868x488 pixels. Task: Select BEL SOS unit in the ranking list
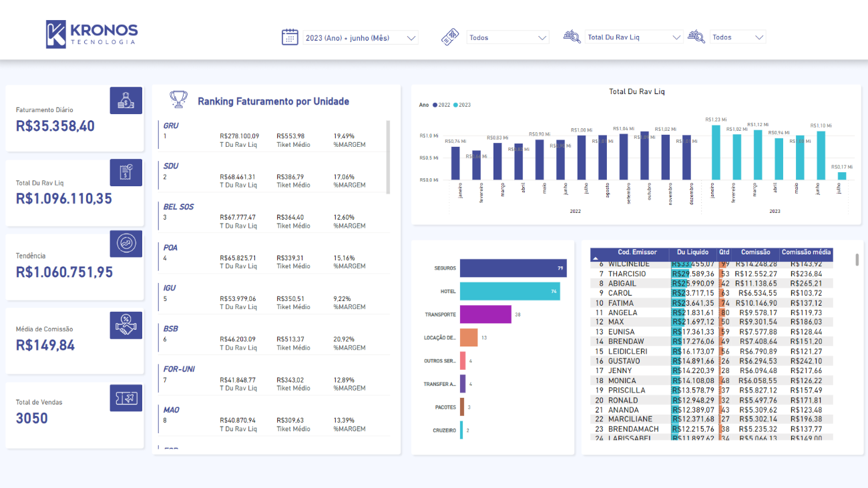178,207
